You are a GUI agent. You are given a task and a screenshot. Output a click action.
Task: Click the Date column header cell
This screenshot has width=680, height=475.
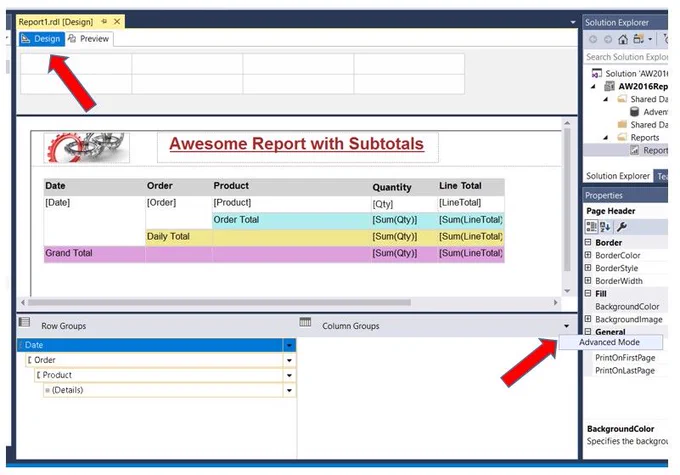pos(94,186)
